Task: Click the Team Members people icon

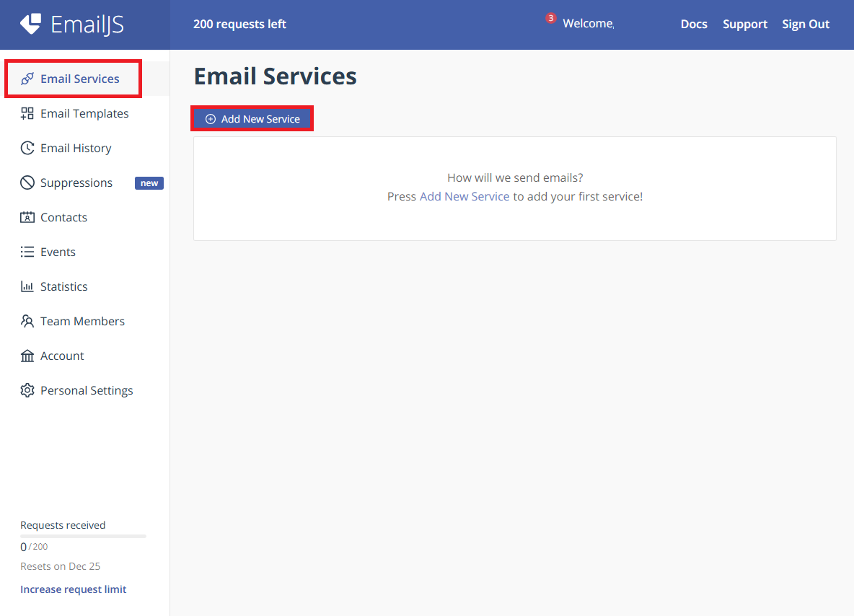Action: click(x=27, y=321)
